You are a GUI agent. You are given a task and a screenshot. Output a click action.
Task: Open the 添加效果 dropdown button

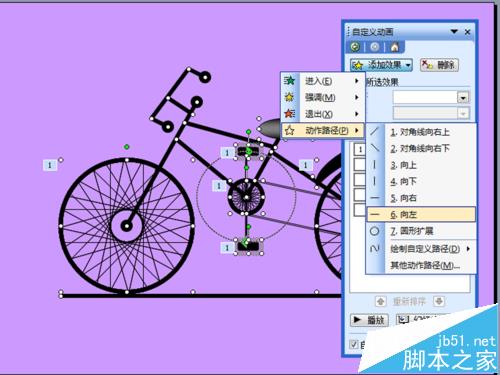click(381, 65)
